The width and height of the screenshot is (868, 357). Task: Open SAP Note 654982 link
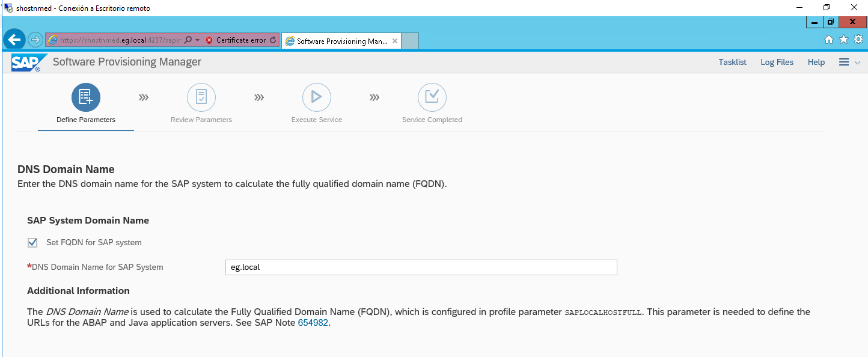(313, 323)
